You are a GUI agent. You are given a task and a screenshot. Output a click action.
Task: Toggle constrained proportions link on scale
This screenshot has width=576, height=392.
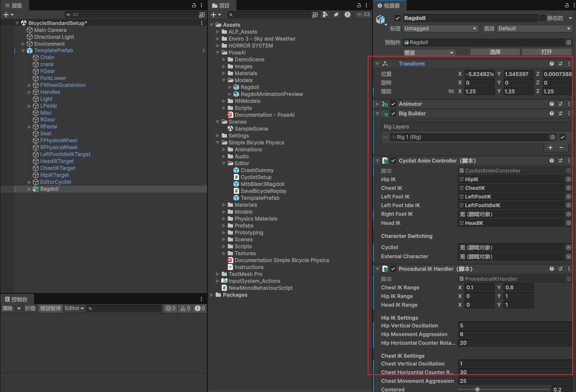click(x=451, y=91)
